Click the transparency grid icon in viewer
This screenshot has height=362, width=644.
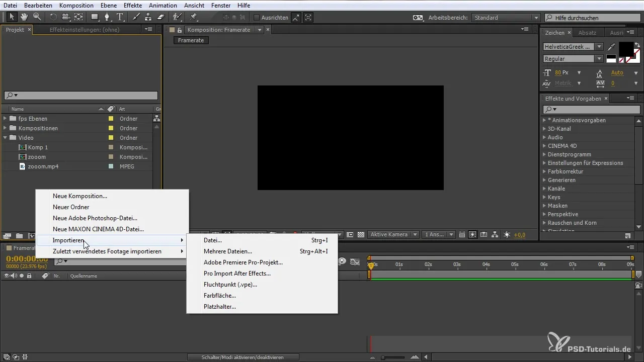click(361, 235)
